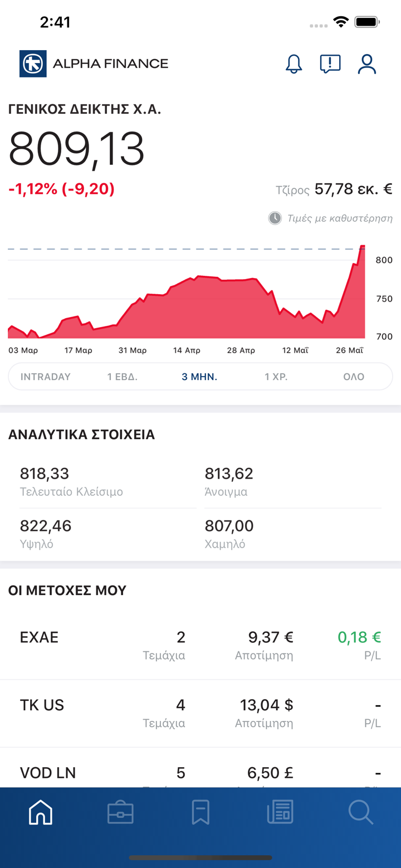This screenshot has height=868, width=401.
Task: Open the VOD LN stock row
Action: (200, 773)
